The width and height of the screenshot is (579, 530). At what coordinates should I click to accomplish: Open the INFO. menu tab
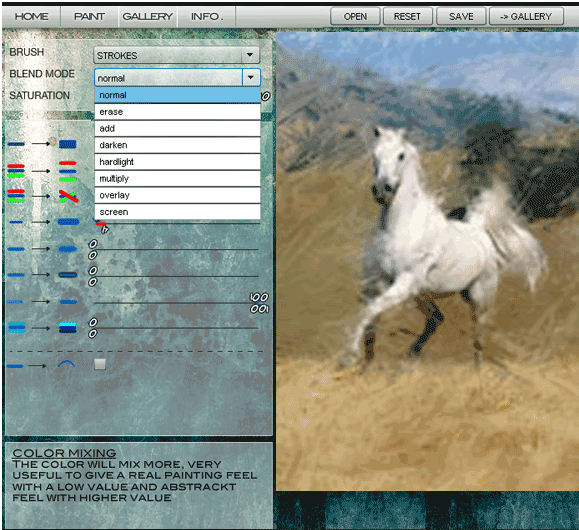[207, 17]
